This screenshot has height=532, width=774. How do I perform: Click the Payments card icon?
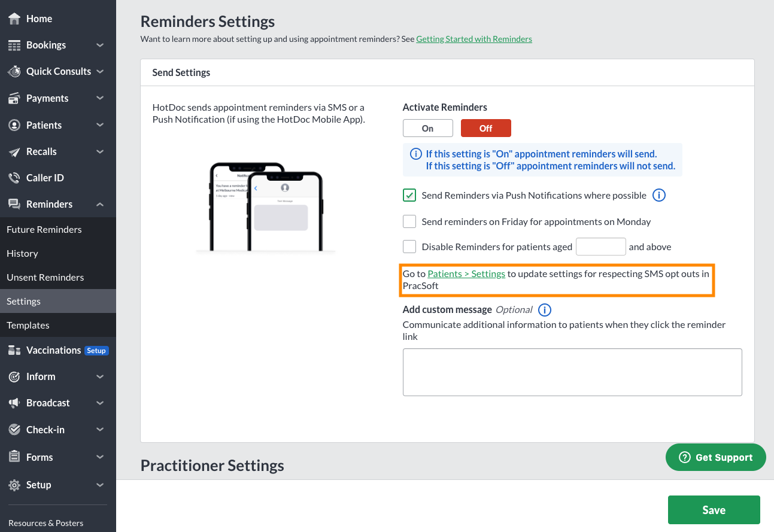point(14,98)
